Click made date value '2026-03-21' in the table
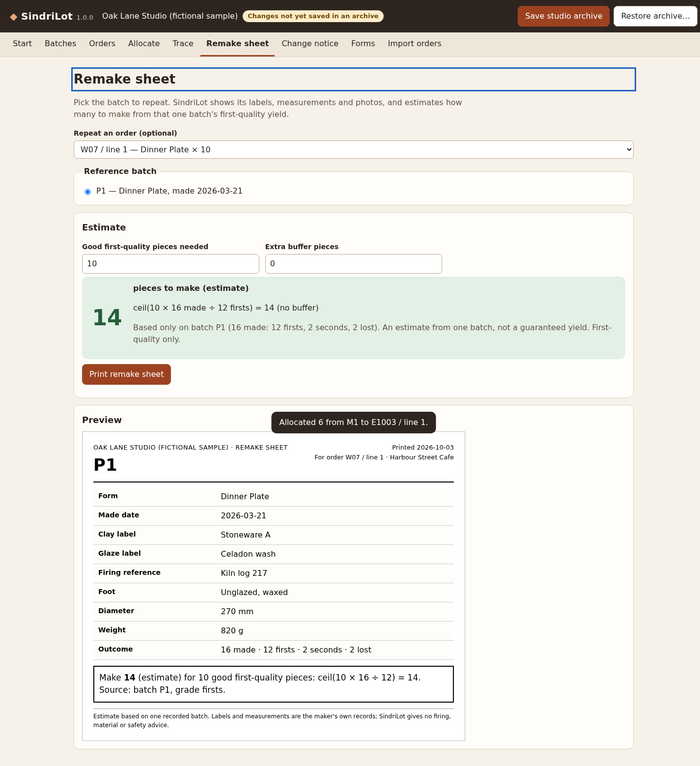700x766 pixels. point(243,516)
